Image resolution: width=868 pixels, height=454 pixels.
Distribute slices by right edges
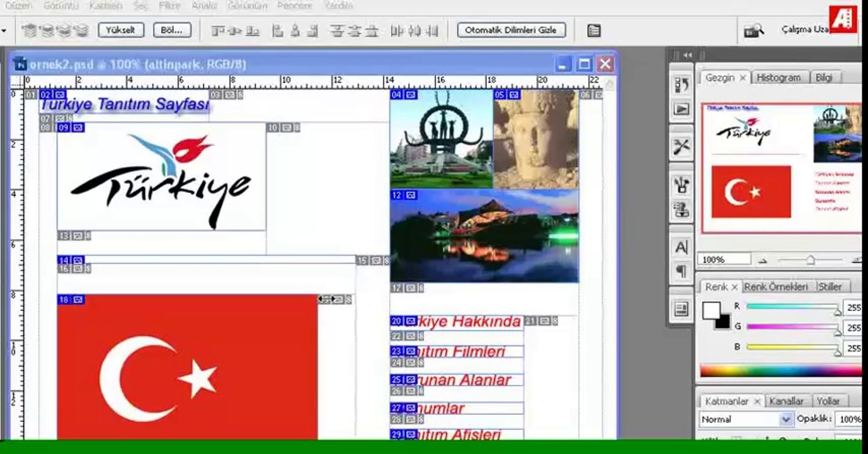(431, 30)
